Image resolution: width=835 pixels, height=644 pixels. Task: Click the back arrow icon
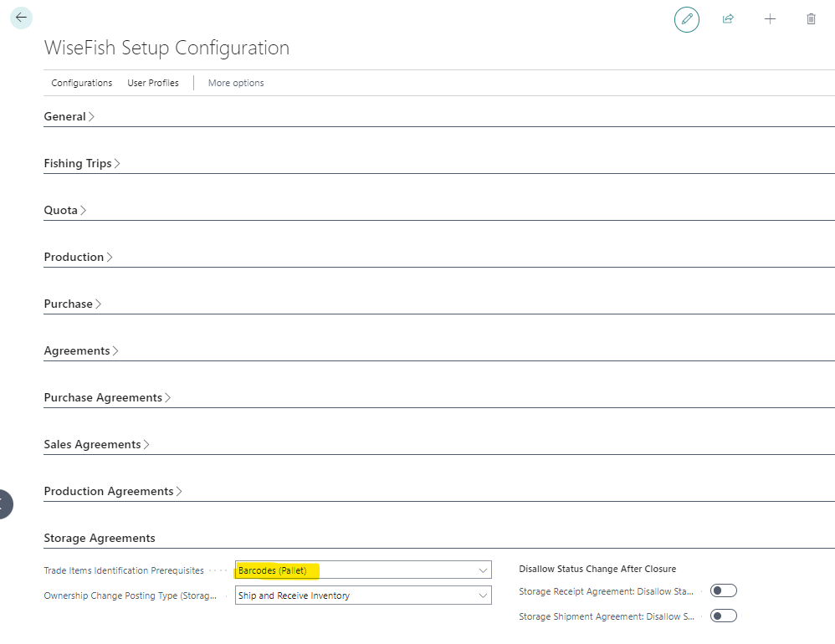click(21, 18)
